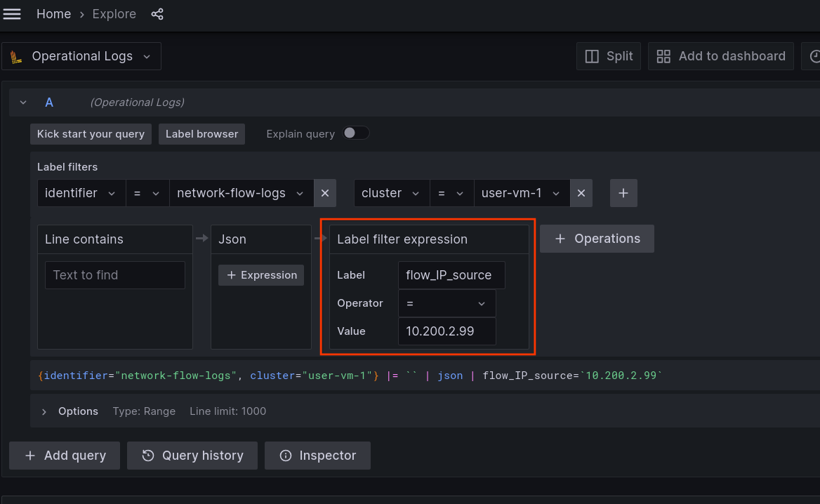Add another label filter using plus icon
This screenshot has width=820, height=504.
[x=623, y=192]
